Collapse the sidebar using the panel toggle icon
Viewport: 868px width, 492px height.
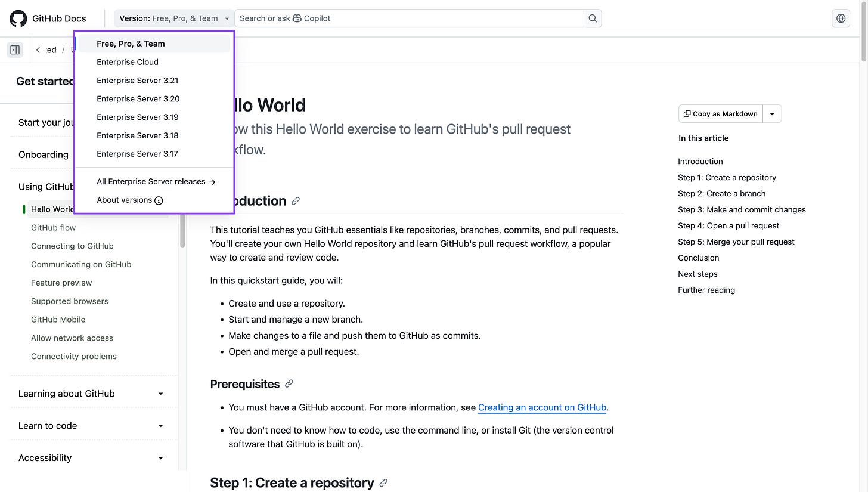pos(15,50)
